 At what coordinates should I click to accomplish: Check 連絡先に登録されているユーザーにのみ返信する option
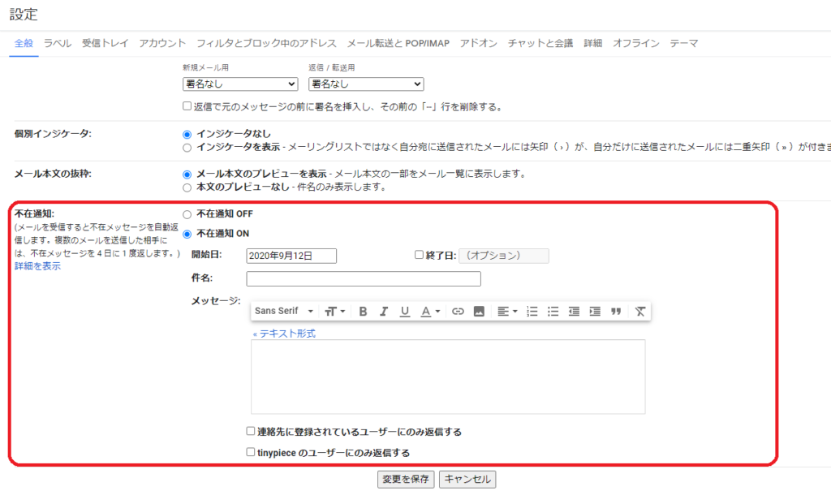[251, 432]
